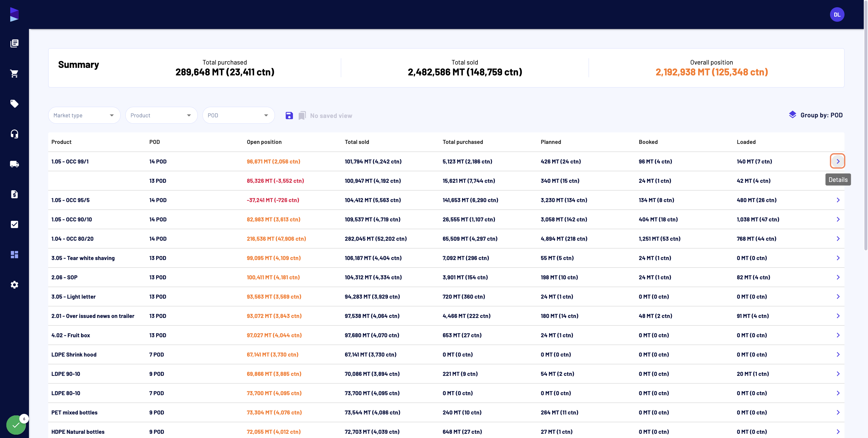This screenshot has height=438, width=868.
Task: Open the POD filter dropdown
Action: tap(239, 115)
